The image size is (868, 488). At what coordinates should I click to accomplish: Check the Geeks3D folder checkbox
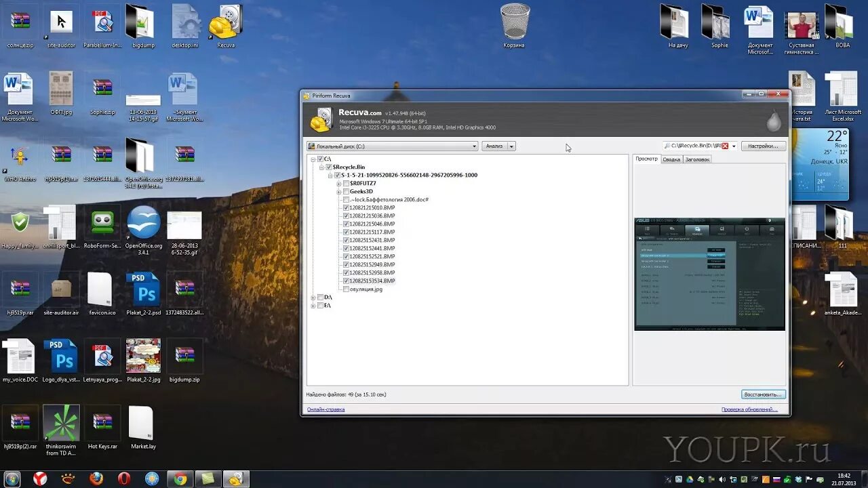click(x=346, y=191)
